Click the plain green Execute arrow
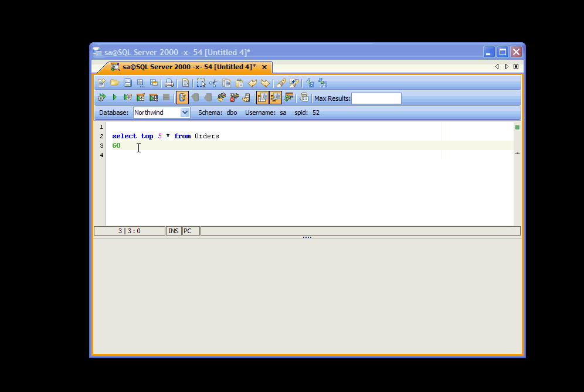This screenshot has height=392, width=584. 115,97
